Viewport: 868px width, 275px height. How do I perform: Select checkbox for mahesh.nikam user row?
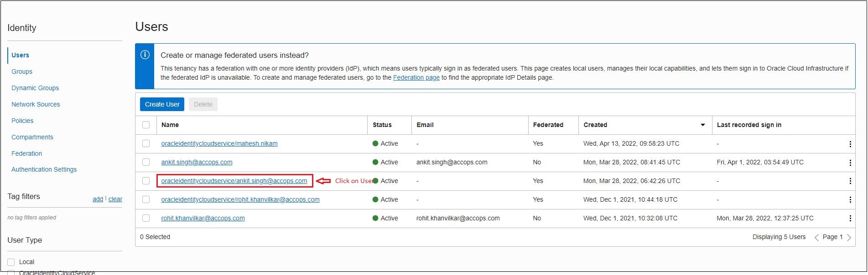point(146,143)
